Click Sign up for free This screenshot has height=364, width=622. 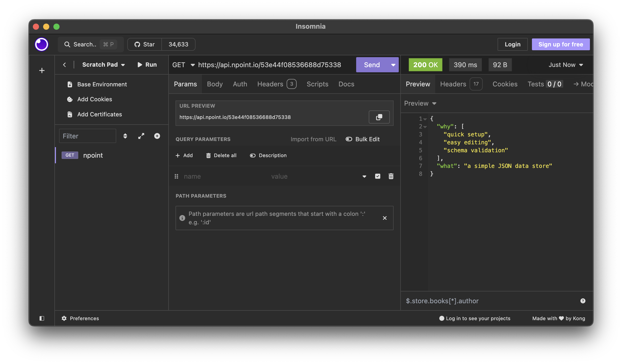tap(561, 44)
